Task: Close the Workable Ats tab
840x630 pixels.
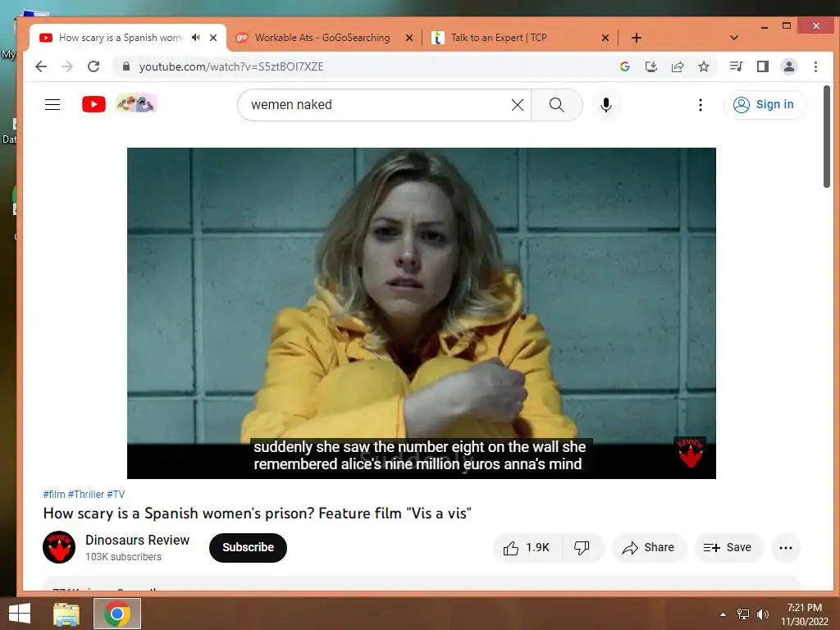Action: coord(409,38)
